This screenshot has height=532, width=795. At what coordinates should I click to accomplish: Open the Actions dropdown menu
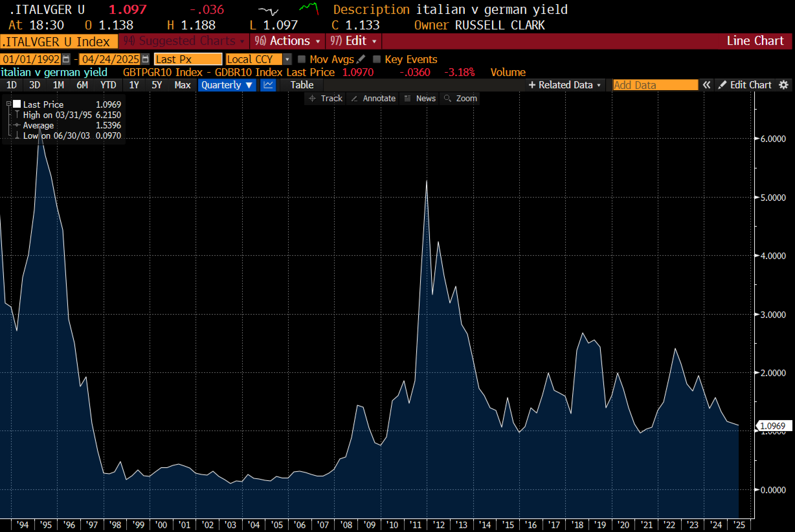point(287,41)
